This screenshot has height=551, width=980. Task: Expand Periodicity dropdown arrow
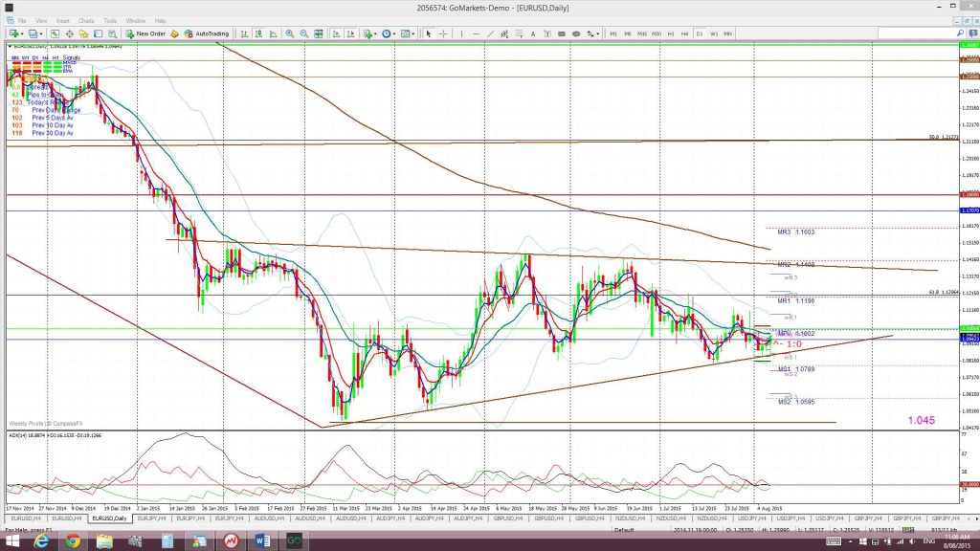coord(394,33)
